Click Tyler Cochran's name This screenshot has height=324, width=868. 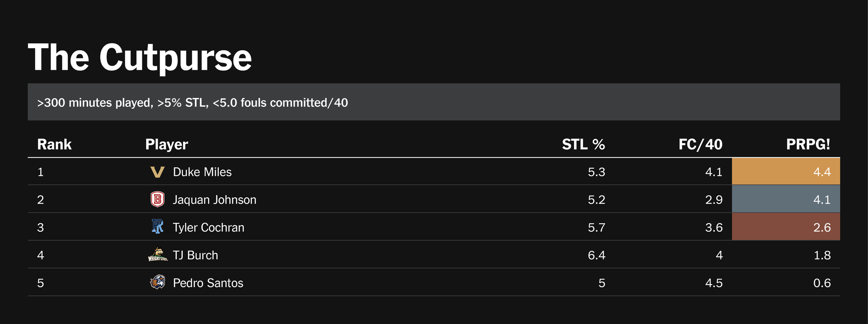coord(208,228)
